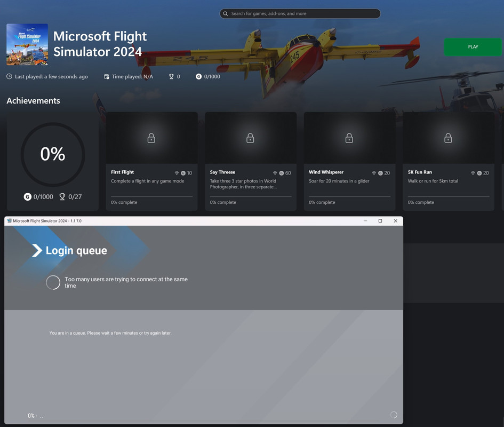The width and height of the screenshot is (504, 427).
Task: Click the green PLAY button
Action: pyautogui.click(x=473, y=47)
